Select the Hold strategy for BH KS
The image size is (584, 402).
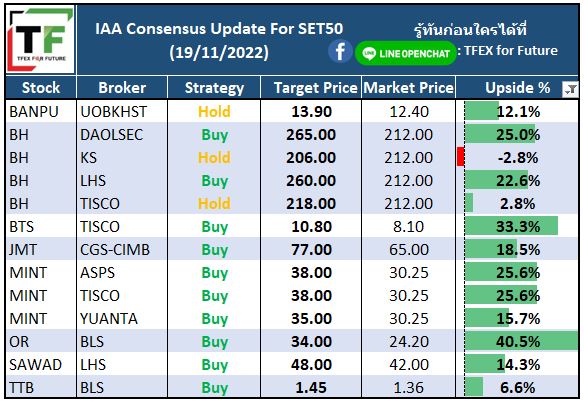coord(214,158)
